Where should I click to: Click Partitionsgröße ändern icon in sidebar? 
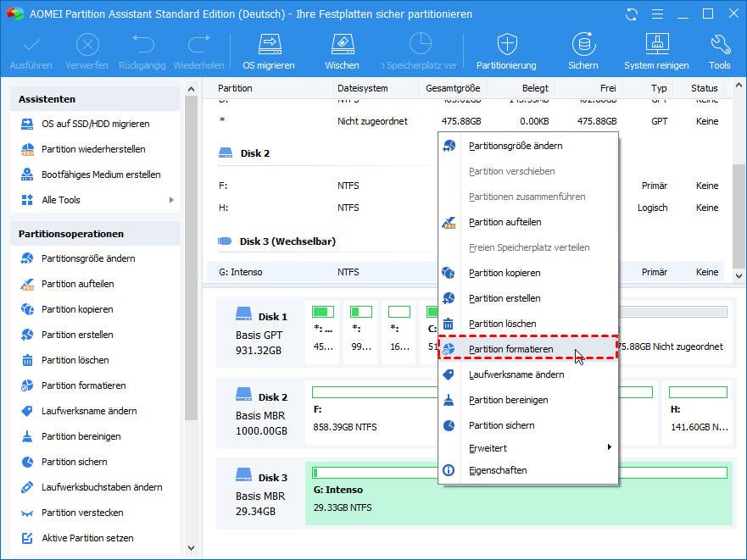(x=27, y=258)
